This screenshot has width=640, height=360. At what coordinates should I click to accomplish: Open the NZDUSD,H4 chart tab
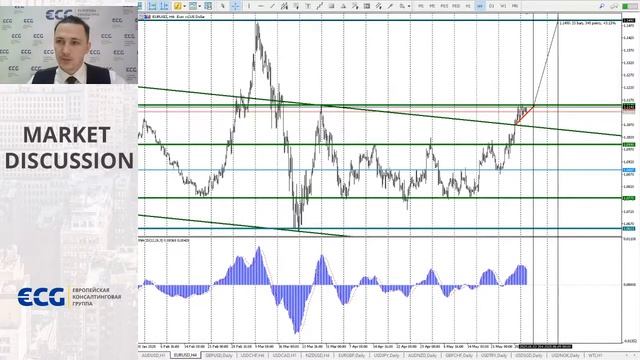click(317, 356)
